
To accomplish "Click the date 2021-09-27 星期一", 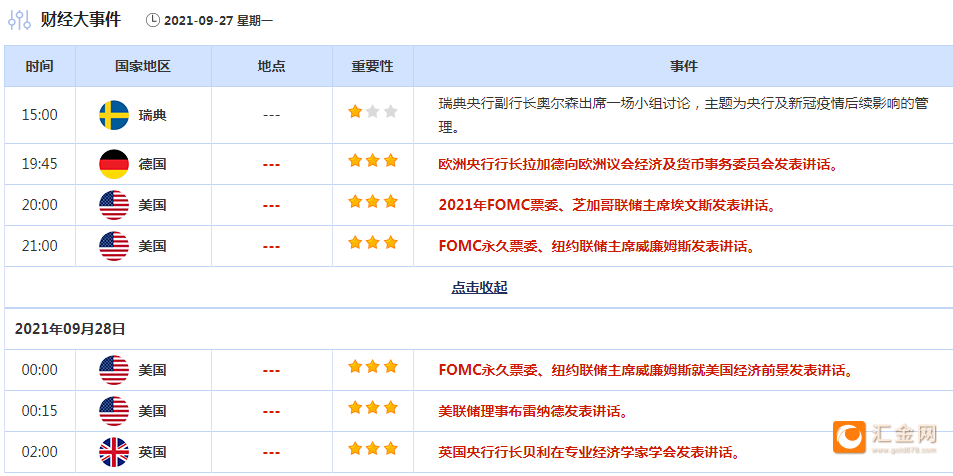I will click(219, 21).
